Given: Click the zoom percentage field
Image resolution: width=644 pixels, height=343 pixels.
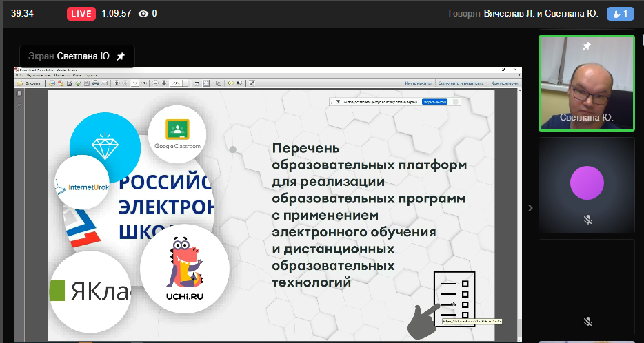Looking at the screenshot, I should click(x=175, y=83).
